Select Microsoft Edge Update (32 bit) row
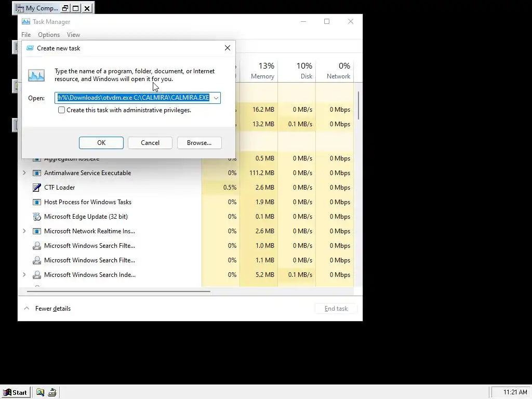This screenshot has height=399, width=532. point(185,217)
